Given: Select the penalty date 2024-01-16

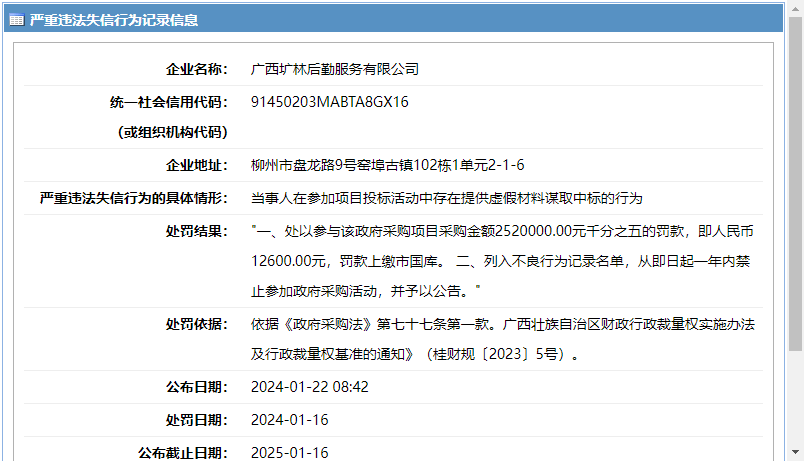Looking at the screenshot, I should [290, 420].
